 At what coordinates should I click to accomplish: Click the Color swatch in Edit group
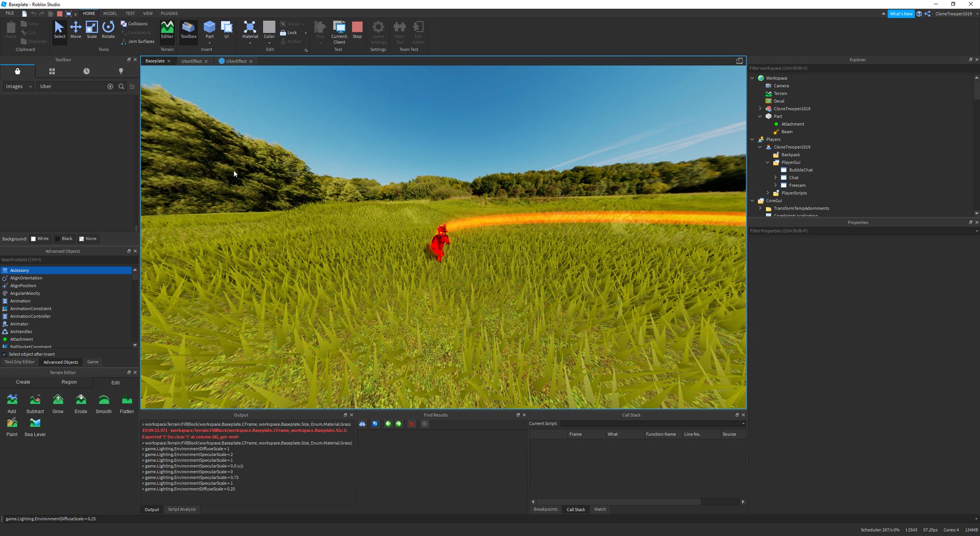click(x=269, y=27)
